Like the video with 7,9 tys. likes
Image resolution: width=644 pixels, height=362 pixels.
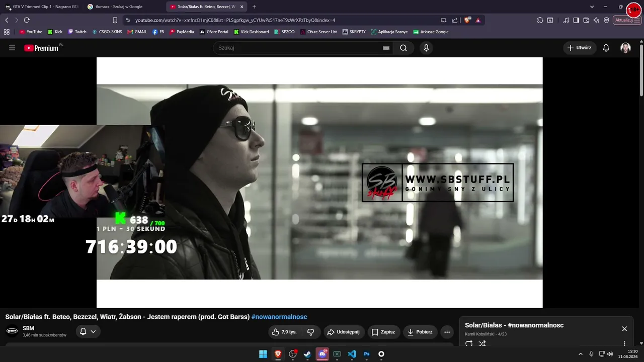284,332
